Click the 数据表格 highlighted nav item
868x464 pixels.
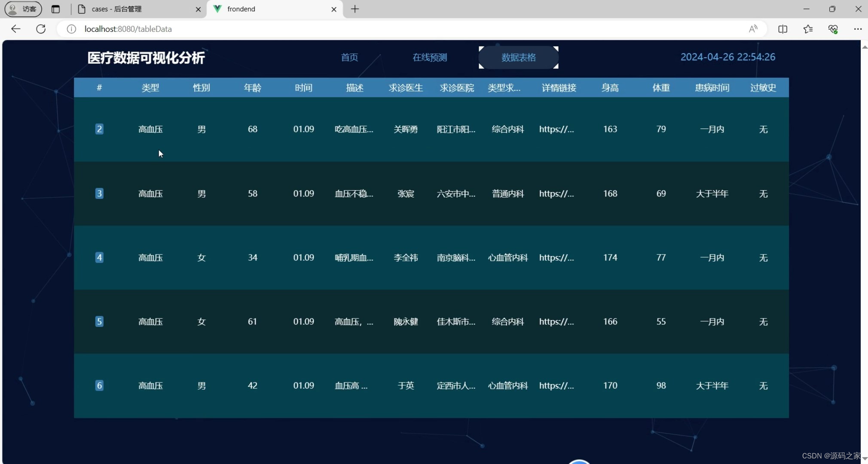tap(518, 57)
